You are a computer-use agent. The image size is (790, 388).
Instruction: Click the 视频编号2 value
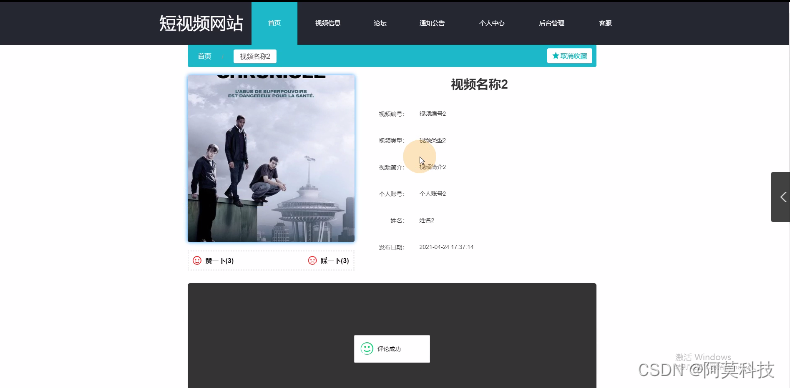(x=433, y=114)
